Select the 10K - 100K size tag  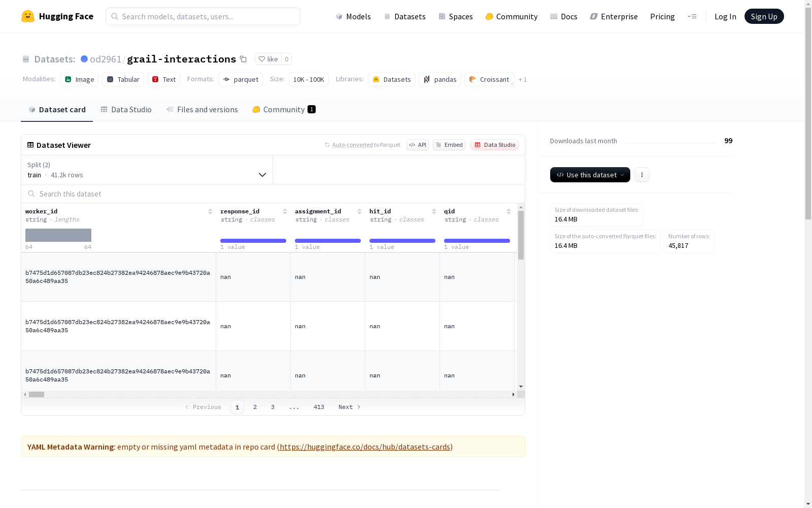309,79
